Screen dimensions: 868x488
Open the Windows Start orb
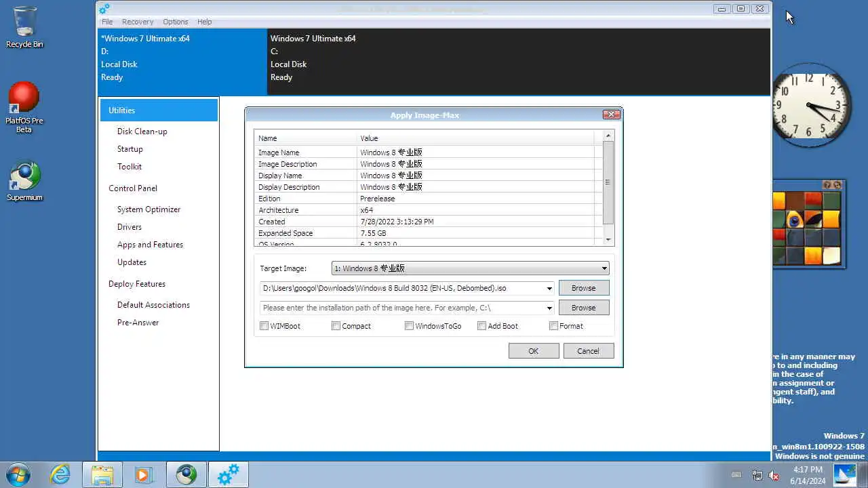[x=17, y=474]
